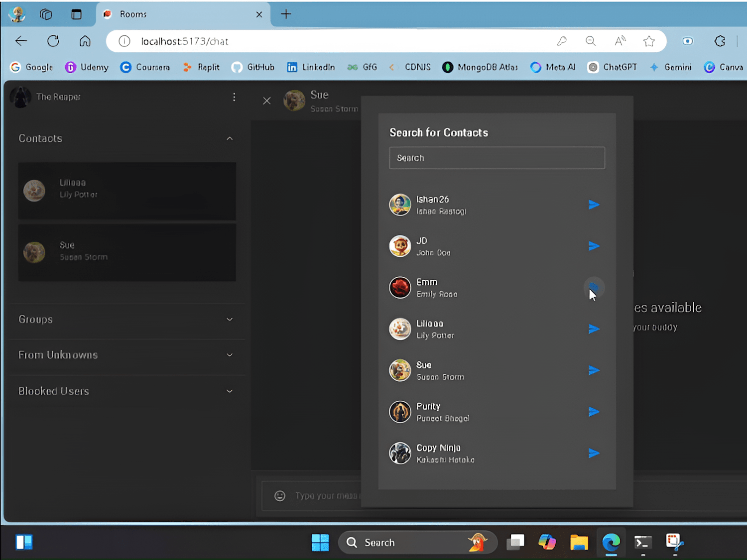Click Purity's profile avatar
The width and height of the screenshot is (747, 560).
[400, 412]
